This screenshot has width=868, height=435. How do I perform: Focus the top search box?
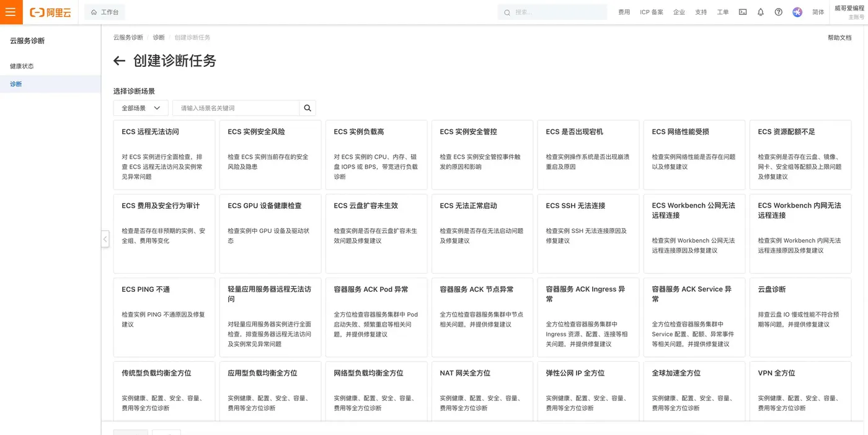pyautogui.click(x=552, y=12)
